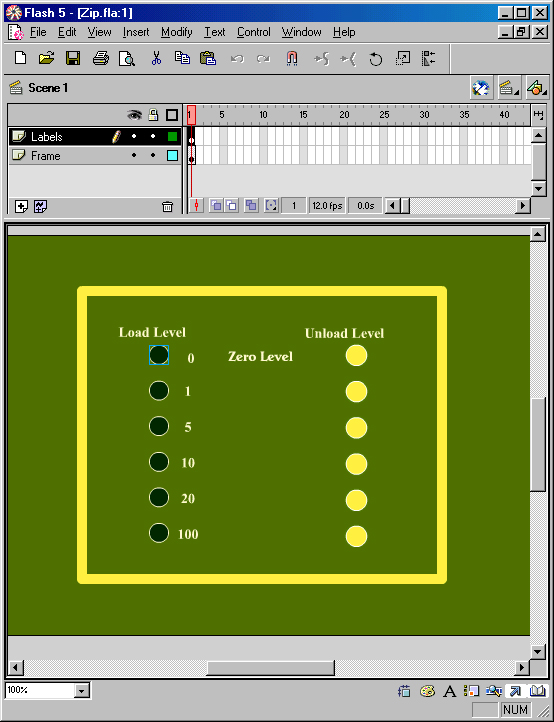Open the zoom percentage dropdown
Image resolution: width=554 pixels, height=722 pixels.
click(x=82, y=690)
